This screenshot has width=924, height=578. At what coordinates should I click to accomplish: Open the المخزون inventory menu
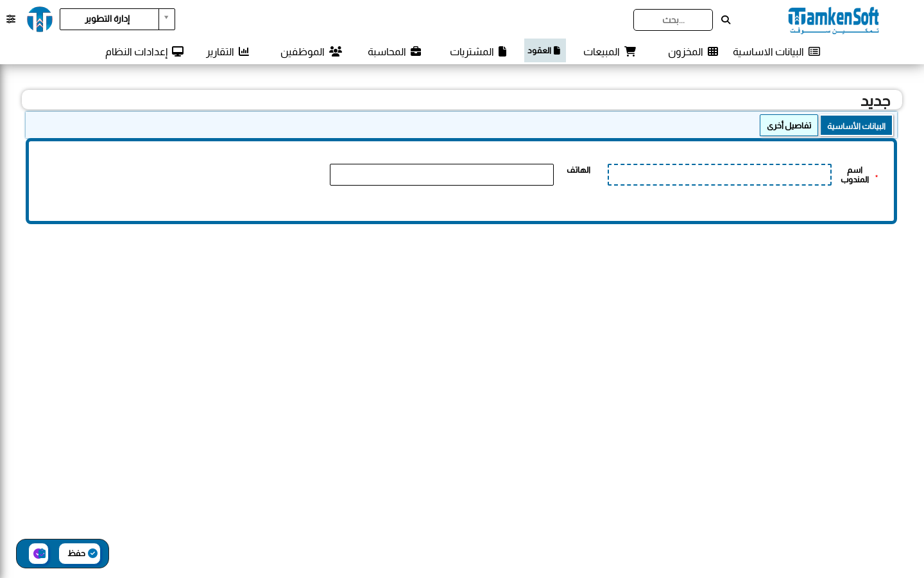pyautogui.click(x=692, y=51)
